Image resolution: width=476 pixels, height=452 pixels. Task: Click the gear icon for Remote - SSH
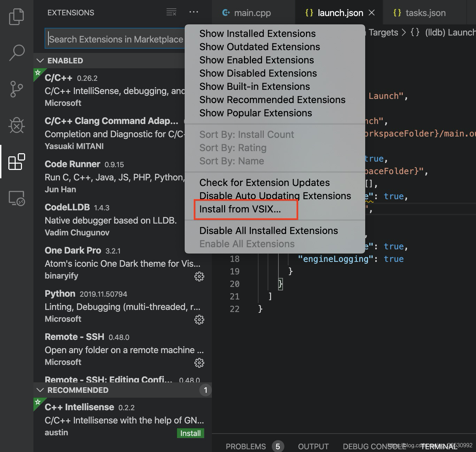point(199,363)
